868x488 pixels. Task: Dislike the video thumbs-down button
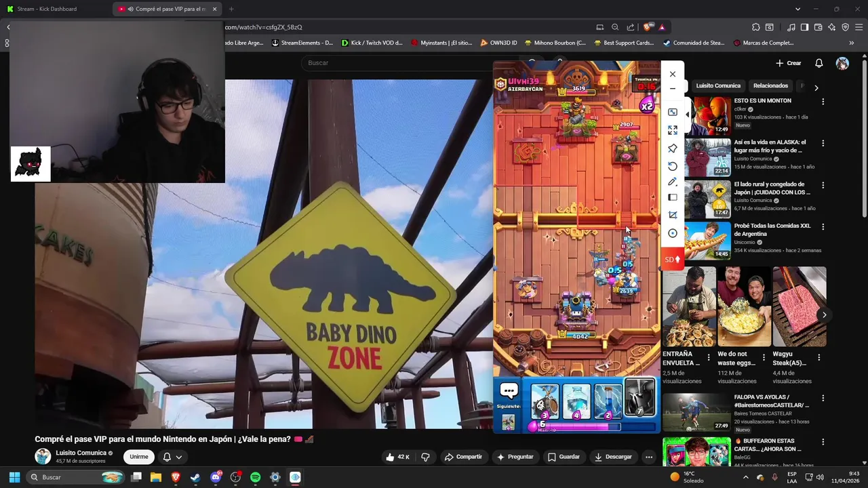(x=425, y=457)
